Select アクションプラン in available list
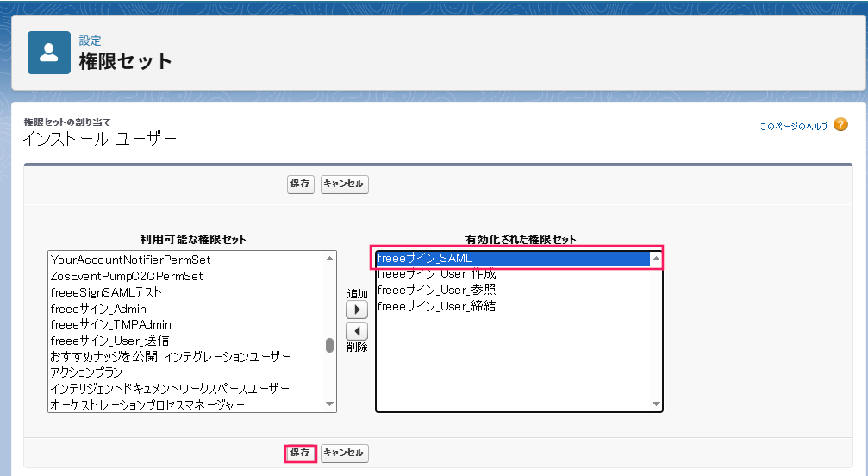Screen dimensions: 868x476 tap(186, 373)
